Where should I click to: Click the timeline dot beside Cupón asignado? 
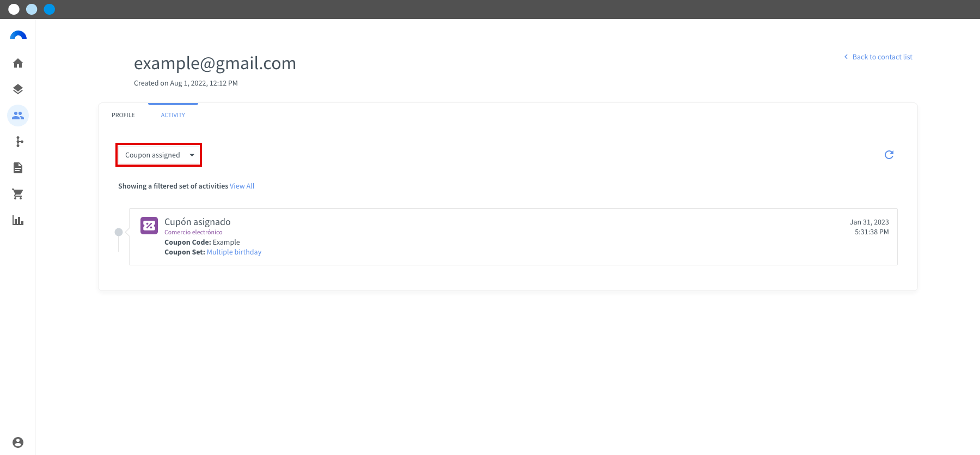119,232
